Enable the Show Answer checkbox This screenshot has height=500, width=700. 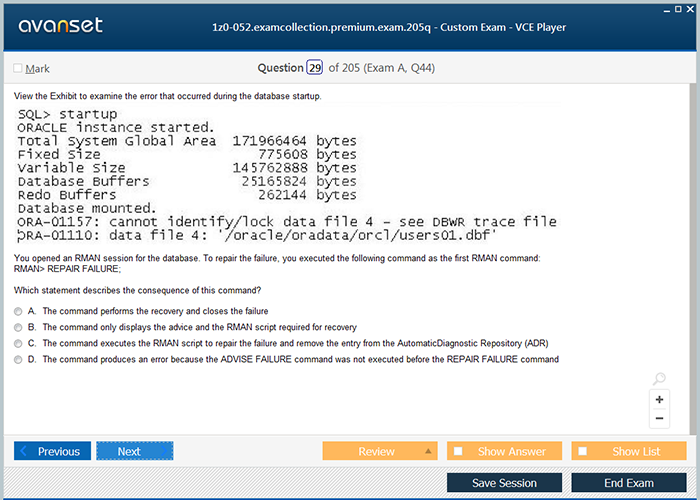(x=459, y=451)
